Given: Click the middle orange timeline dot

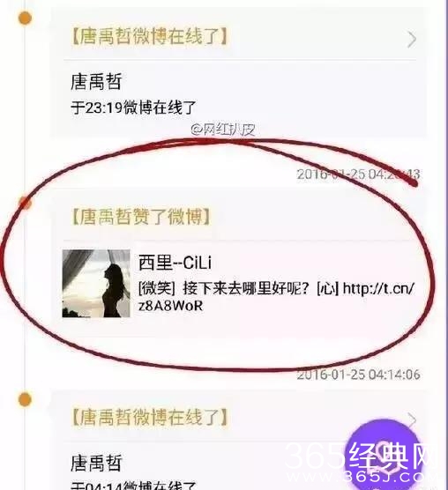Looking at the screenshot, I should tap(26, 204).
